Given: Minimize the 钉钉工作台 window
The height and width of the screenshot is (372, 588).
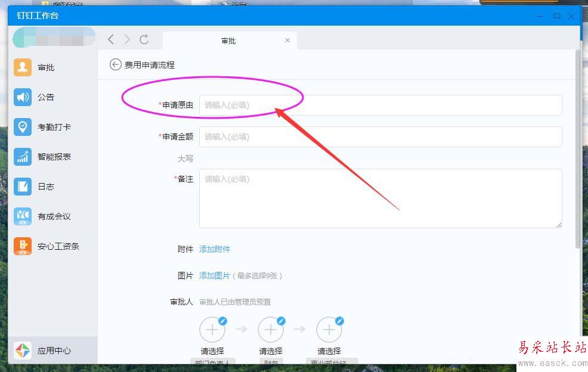Looking at the screenshot, I should [x=540, y=16].
